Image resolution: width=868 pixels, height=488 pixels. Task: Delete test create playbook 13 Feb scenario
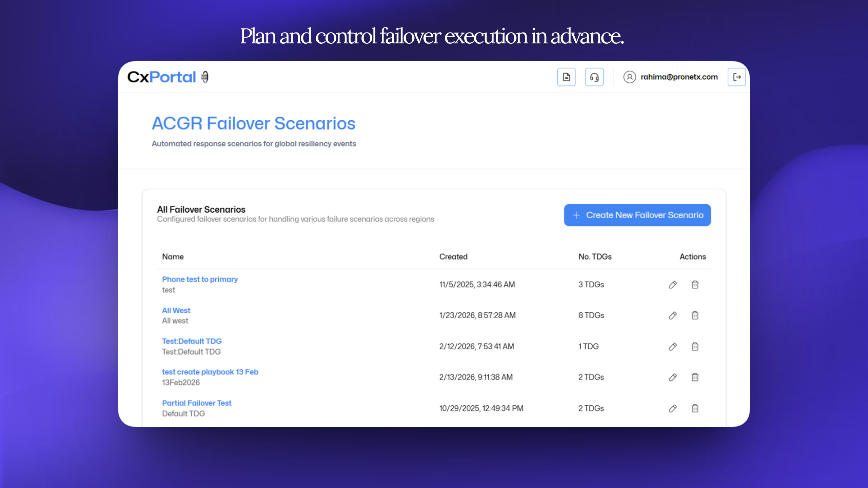tap(695, 377)
